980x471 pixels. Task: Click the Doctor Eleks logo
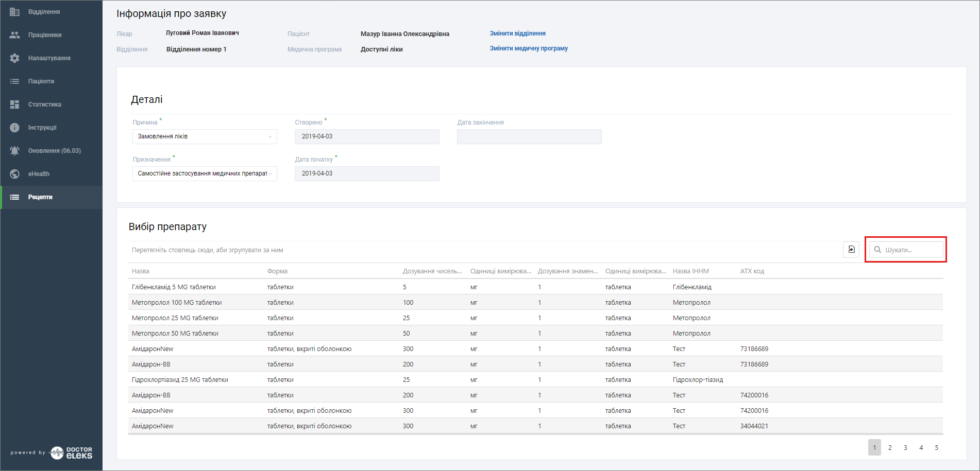(72, 453)
